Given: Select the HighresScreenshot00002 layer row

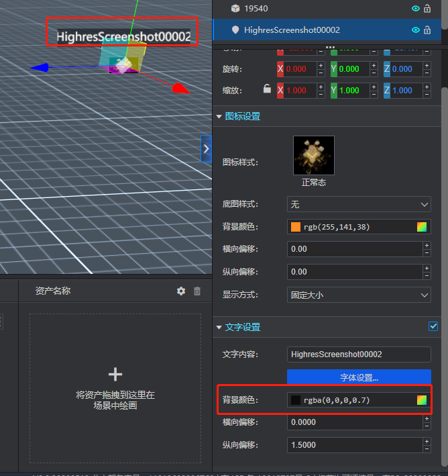Looking at the screenshot, I should (x=327, y=30).
